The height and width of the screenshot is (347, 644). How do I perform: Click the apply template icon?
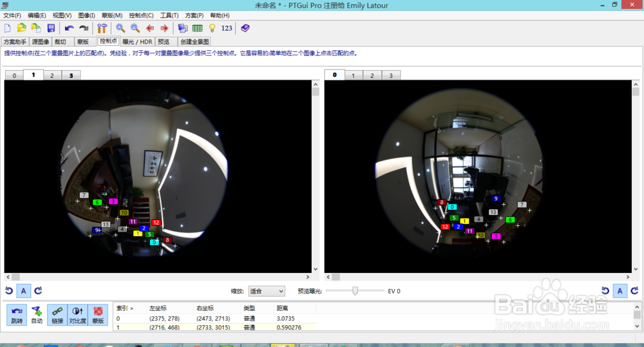click(x=36, y=28)
